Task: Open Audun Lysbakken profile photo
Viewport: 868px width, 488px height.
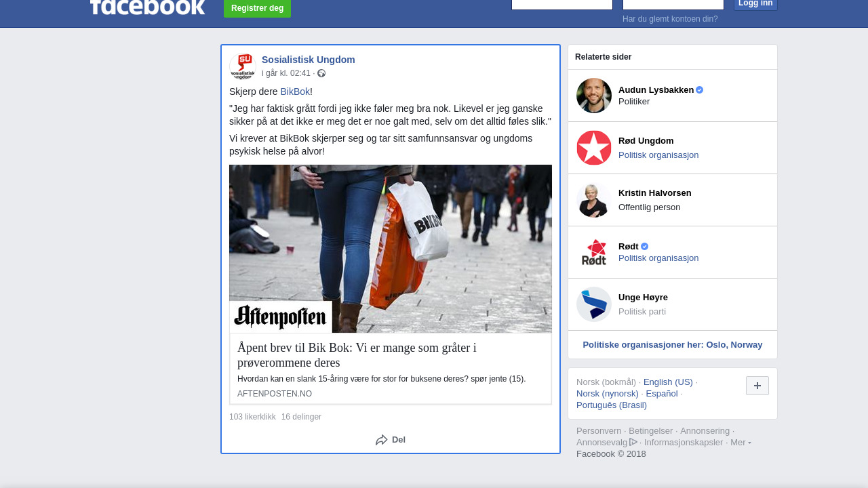Action: point(594,96)
